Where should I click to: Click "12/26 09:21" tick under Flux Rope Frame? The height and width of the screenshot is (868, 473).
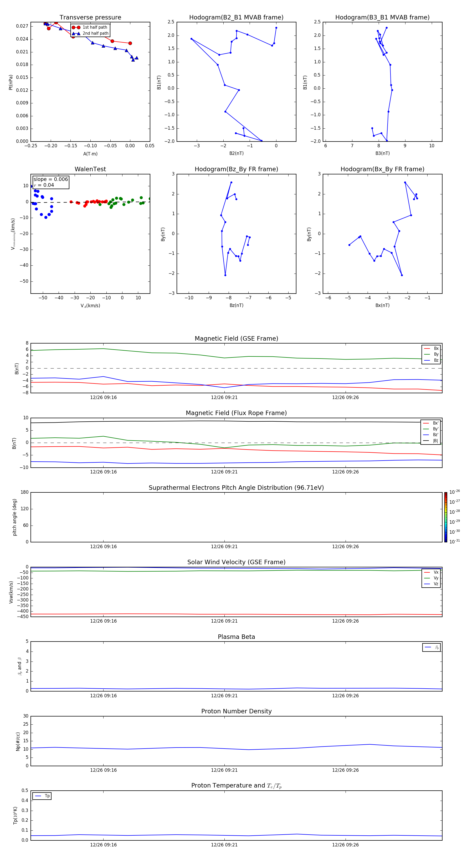(x=224, y=472)
